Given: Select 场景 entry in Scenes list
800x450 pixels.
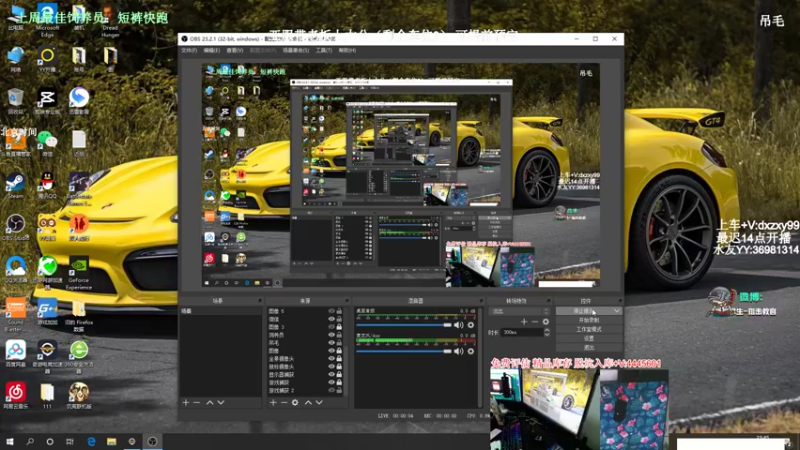Looking at the screenshot, I should click(220, 311).
